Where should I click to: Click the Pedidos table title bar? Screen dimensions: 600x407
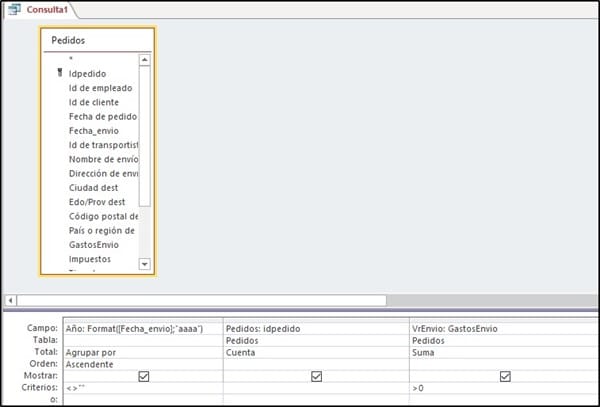98,41
